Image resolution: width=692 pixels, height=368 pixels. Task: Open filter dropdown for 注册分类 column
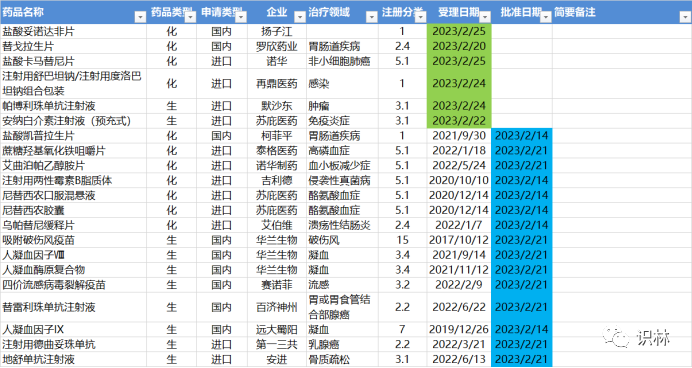[x=421, y=17]
